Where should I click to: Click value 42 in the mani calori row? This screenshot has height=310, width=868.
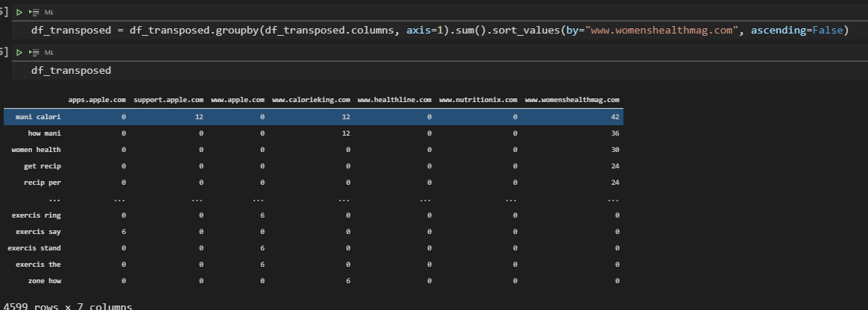pyautogui.click(x=615, y=117)
